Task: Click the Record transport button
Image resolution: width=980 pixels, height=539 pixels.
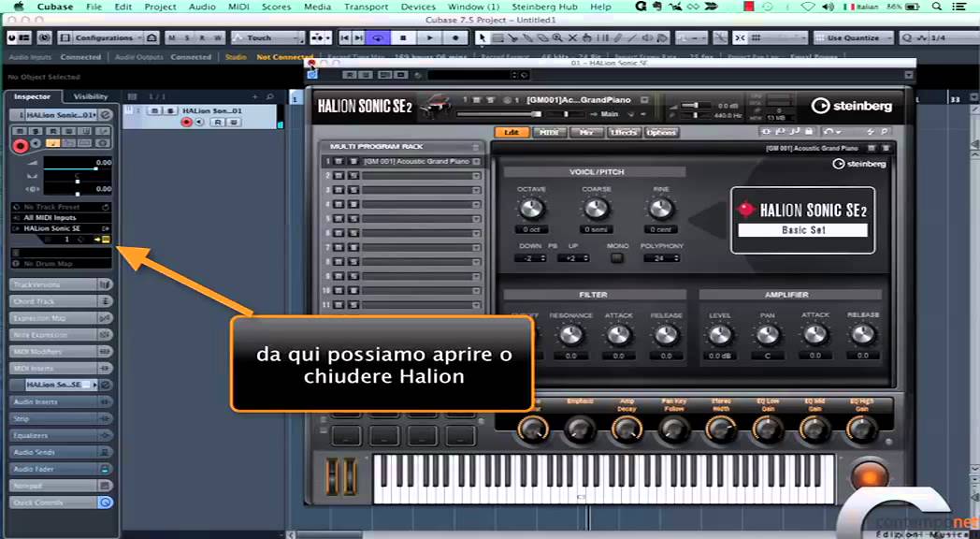Action: pos(455,37)
